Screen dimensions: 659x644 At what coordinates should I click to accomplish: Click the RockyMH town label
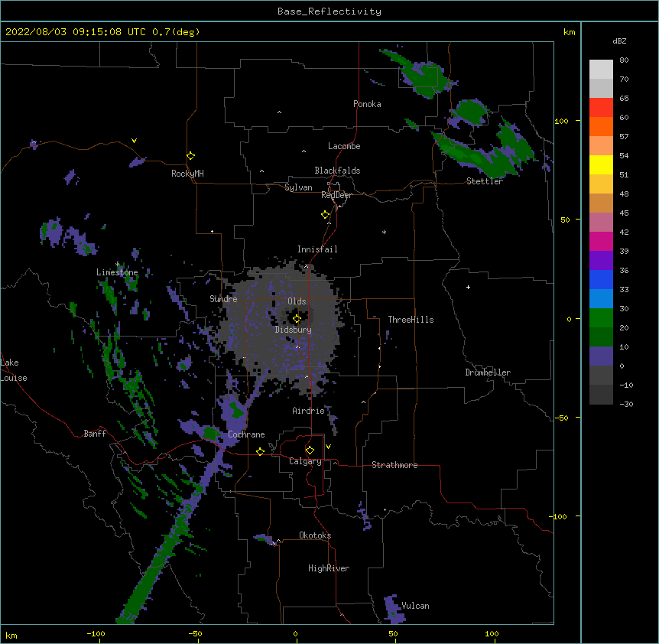click(187, 174)
